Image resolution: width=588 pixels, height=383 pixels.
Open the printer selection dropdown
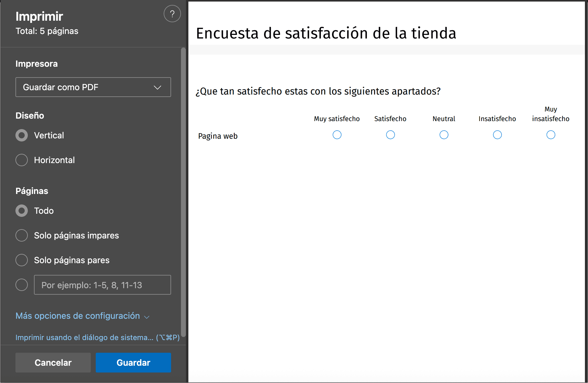(x=93, y=87)
